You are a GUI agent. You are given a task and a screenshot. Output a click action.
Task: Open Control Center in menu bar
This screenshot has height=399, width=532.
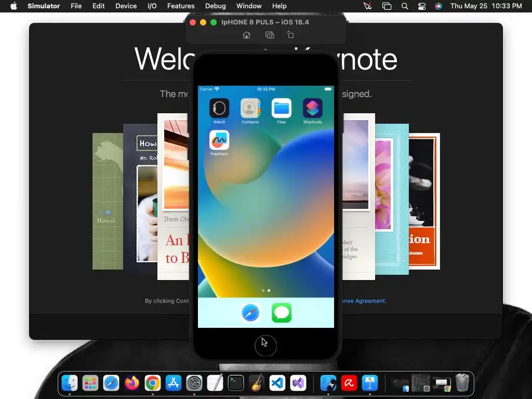pos(422,6)
